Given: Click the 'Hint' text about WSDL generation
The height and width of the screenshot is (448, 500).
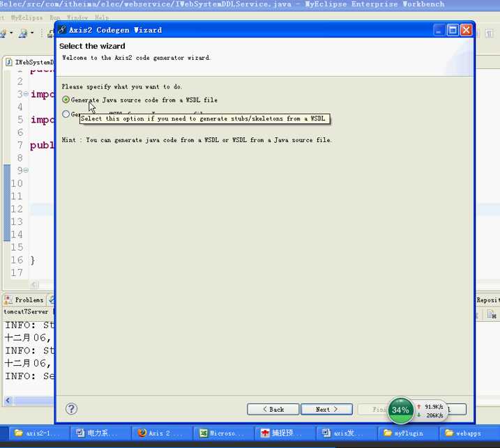Looking at the screenshot, I should tap(197, 140).
